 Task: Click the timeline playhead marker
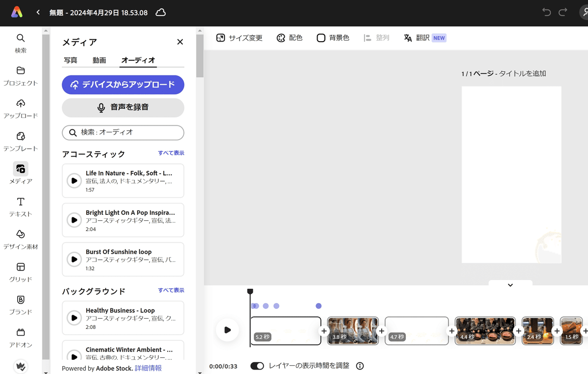(250, 292)
